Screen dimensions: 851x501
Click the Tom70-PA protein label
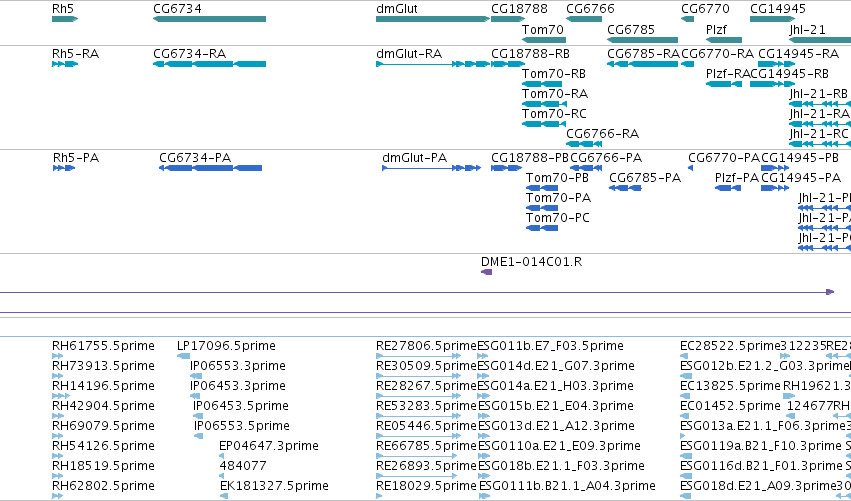pos(558,198)
